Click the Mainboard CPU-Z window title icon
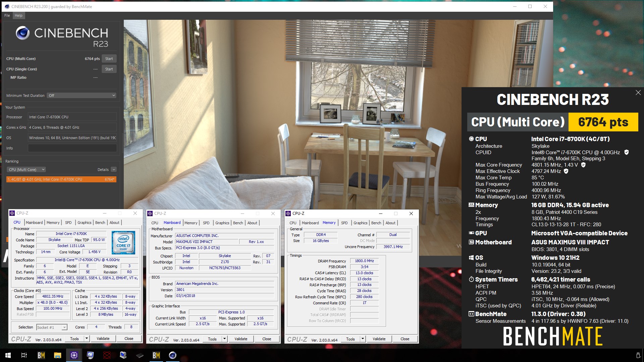The height and width of the screenshot is (362, 644). click(150, 214)
